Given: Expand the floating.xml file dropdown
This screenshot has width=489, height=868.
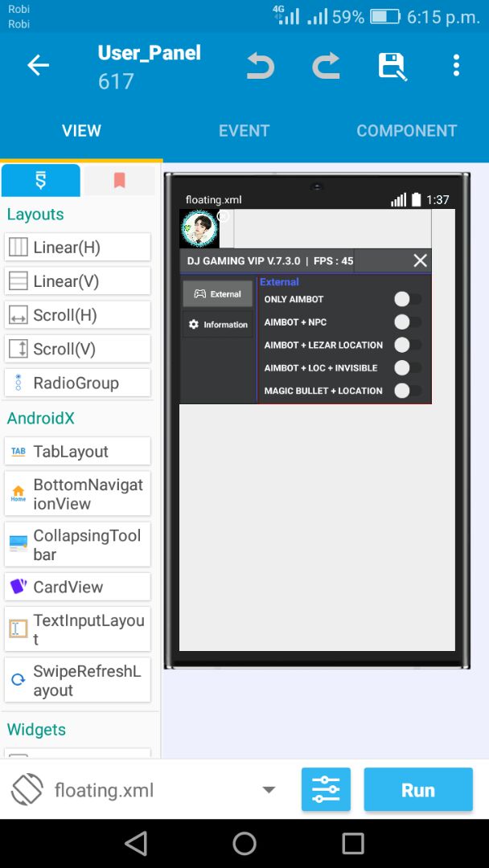Looking at the screenshot, I should click(x=269, y=790).
